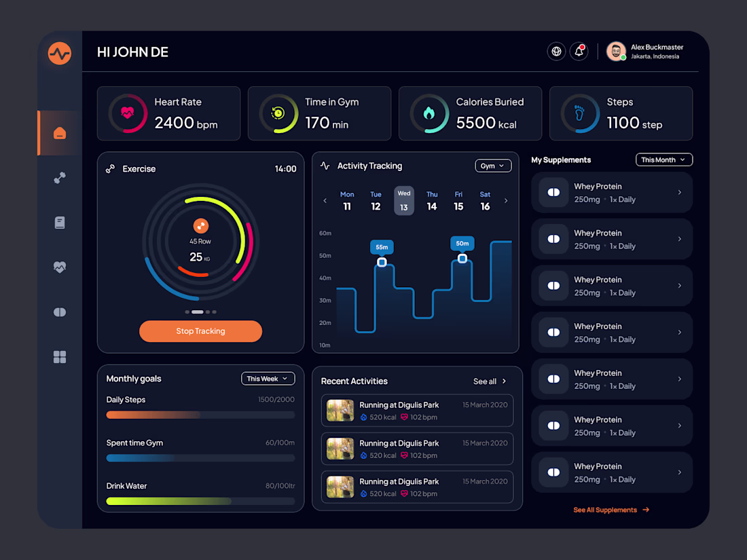Open This Month supplements dropdown
Screen dimensions: 747x560
[x=663, y=160]
